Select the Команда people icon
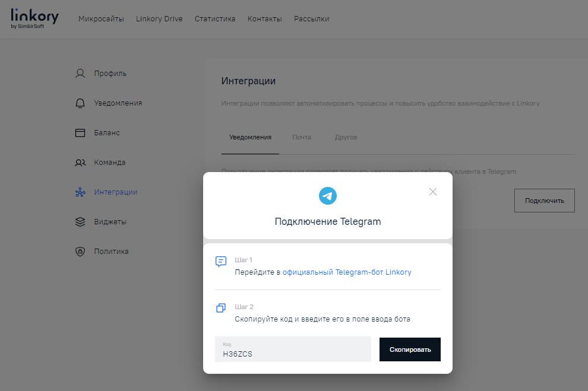 pyautogui.click(x=79, y=162)
